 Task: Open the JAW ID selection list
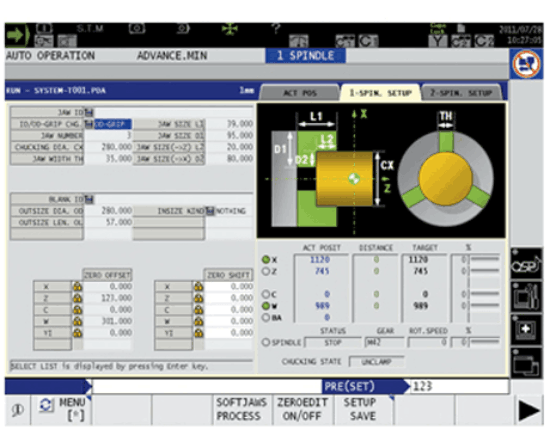[89, 112]
